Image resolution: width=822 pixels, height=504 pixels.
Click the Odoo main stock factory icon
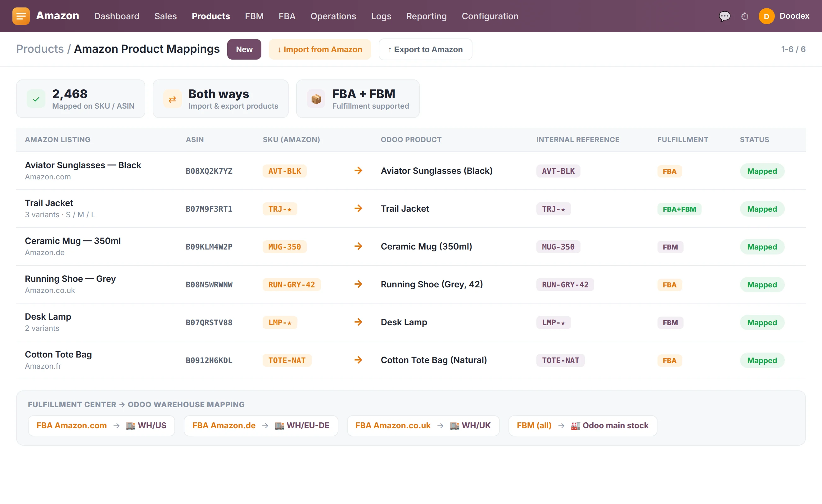[x=576, y=425]
